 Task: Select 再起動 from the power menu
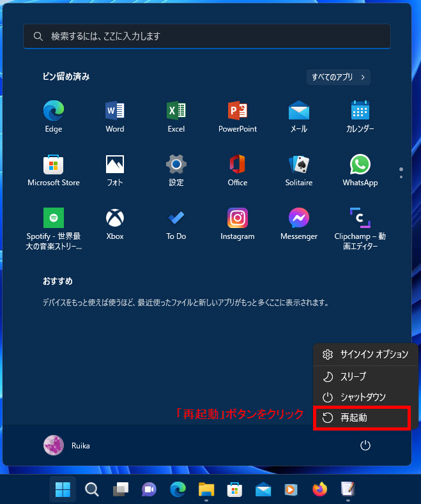coord(362,418)
